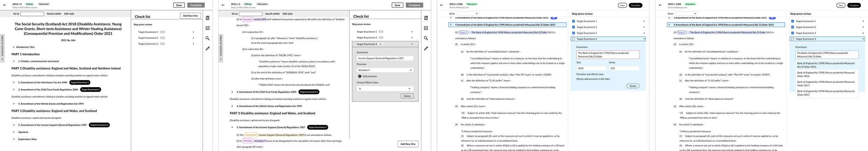Viewport: 868px width, 151px height.
Task: Click Complete on the suggestions list screen
Action: click(854, 5)
